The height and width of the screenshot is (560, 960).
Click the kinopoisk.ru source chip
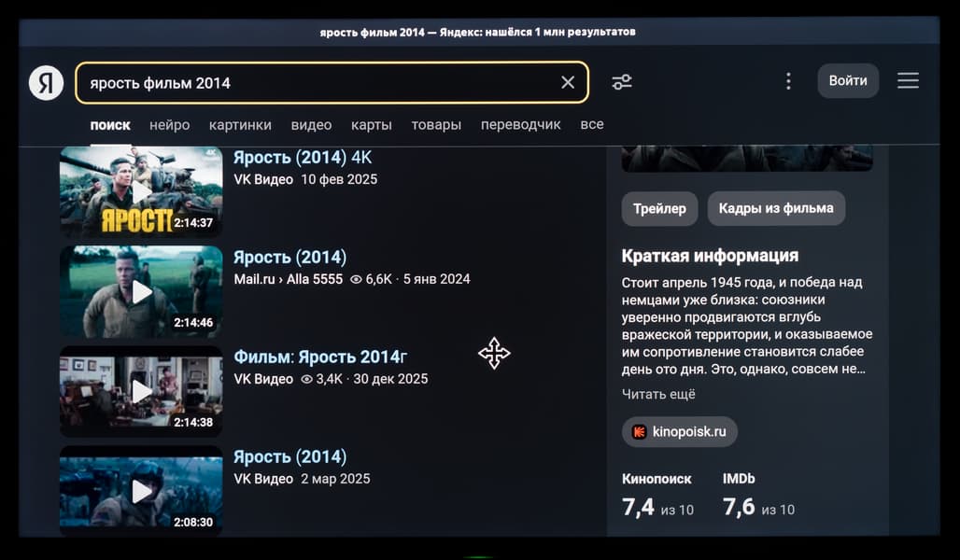point(680,432)
